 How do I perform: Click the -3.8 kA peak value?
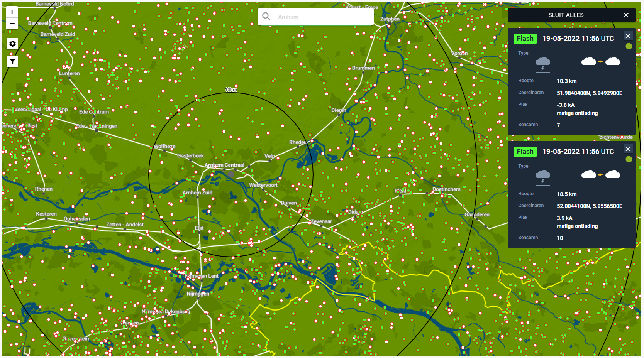pyautogui.click(x=566, y=105)
